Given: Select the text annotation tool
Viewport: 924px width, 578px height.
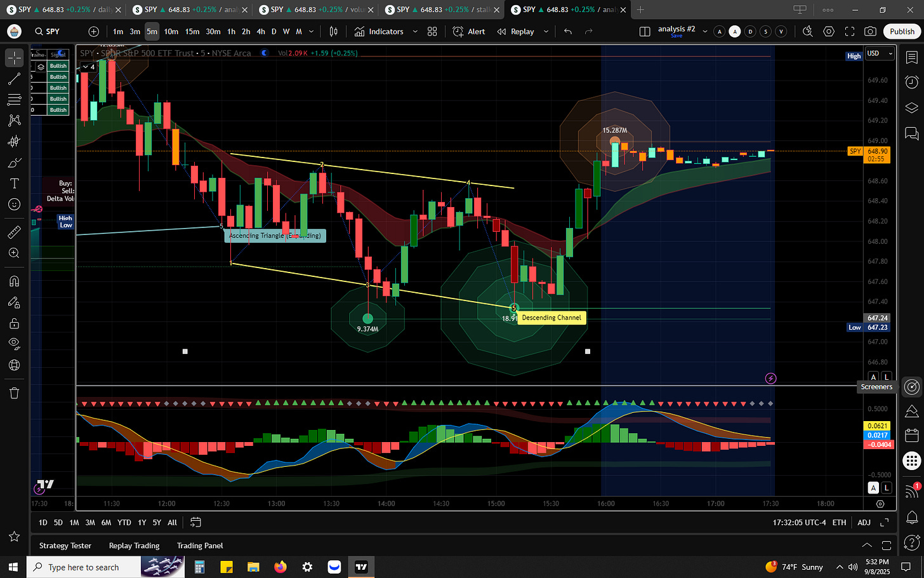Looking at the screenshot, I should click(14, 184).
